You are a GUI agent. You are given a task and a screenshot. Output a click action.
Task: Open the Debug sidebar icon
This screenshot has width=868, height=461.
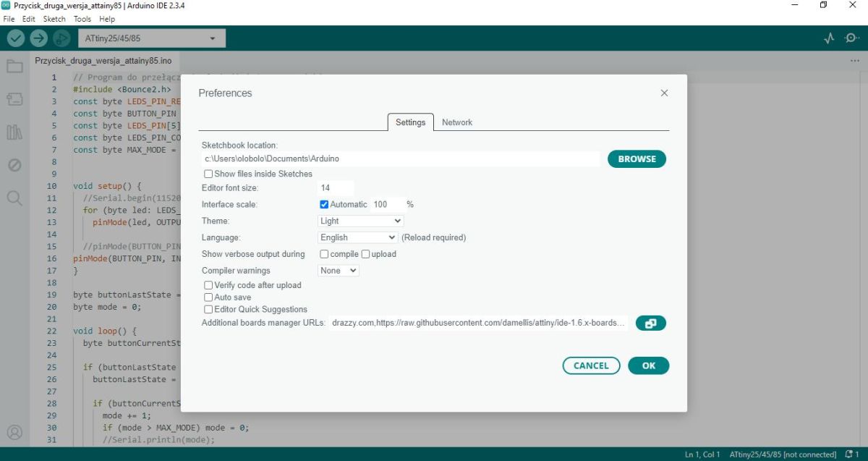pos(14,165)
